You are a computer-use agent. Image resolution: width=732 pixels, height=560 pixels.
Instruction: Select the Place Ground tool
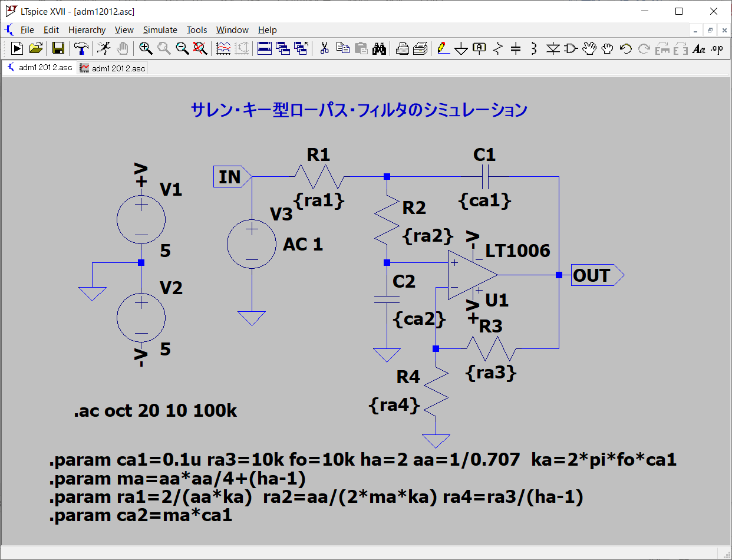[x=461, y=49]
